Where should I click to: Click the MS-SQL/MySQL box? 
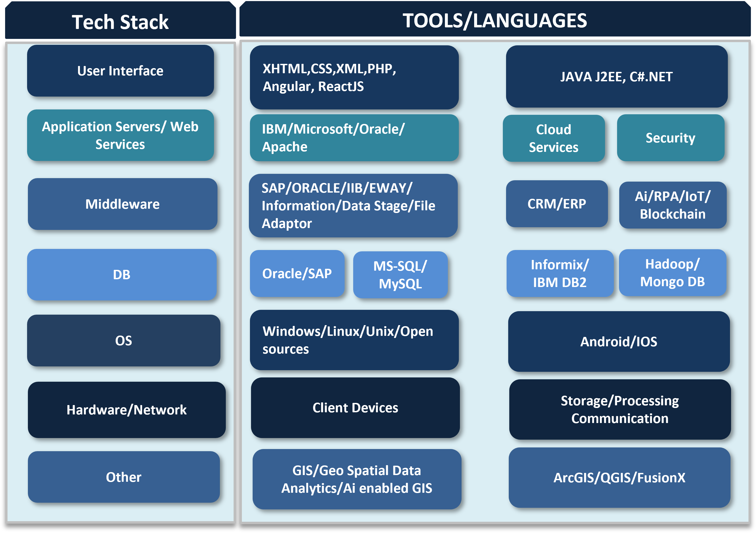400,275
